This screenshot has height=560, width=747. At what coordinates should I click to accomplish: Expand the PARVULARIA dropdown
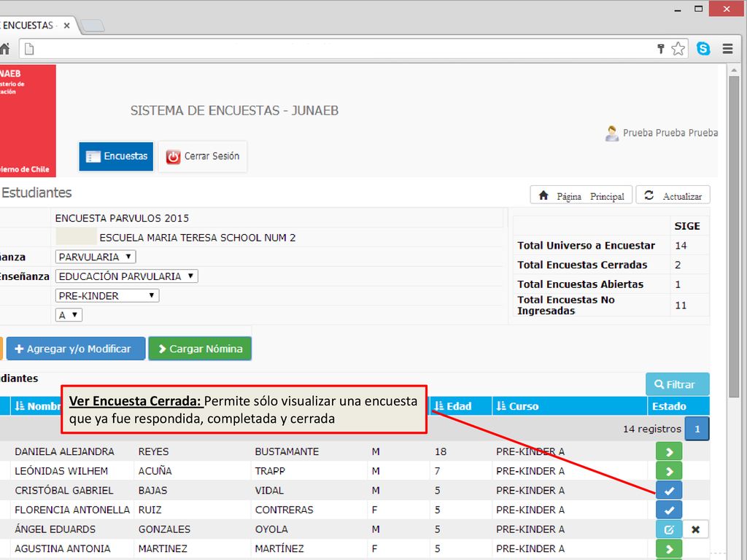click(96, 257)
